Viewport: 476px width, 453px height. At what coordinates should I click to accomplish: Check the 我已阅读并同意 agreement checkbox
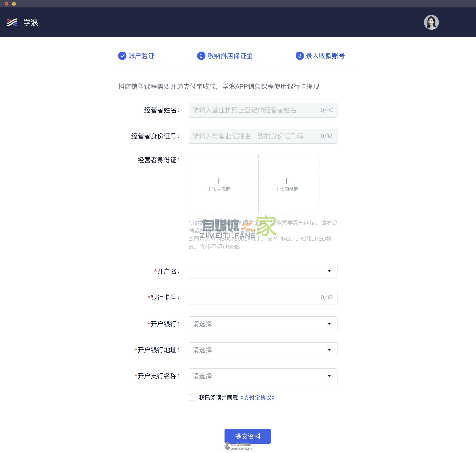pos(192,397)
